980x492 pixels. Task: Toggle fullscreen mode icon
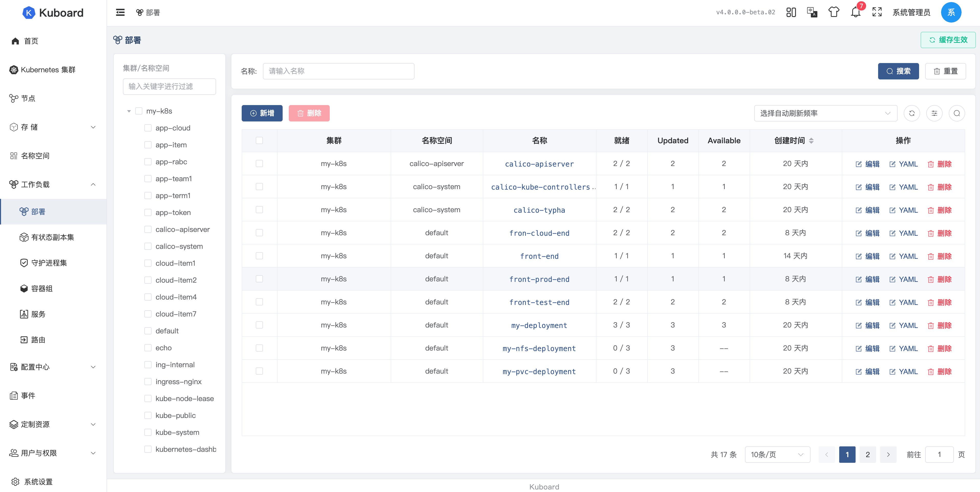(877, 13)
